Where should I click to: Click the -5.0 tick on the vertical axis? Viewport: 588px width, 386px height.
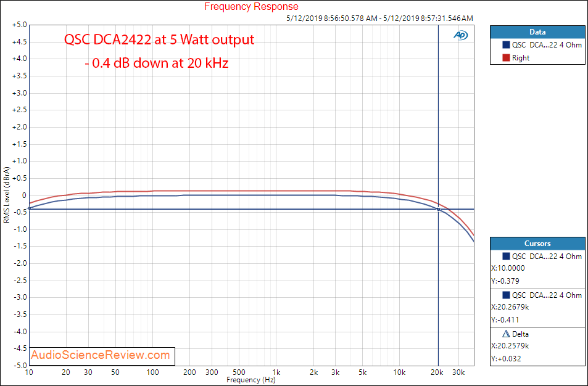[x=19, y=366]
